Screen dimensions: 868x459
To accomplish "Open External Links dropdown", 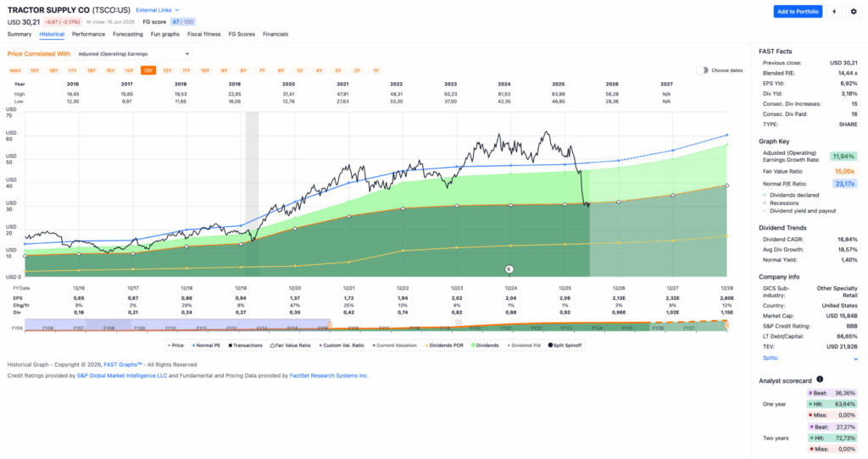I will [157, 10].
